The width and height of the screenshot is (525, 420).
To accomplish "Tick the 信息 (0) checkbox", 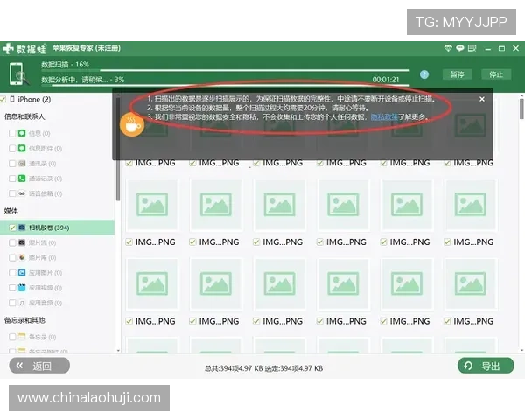I will click(12, 133).
